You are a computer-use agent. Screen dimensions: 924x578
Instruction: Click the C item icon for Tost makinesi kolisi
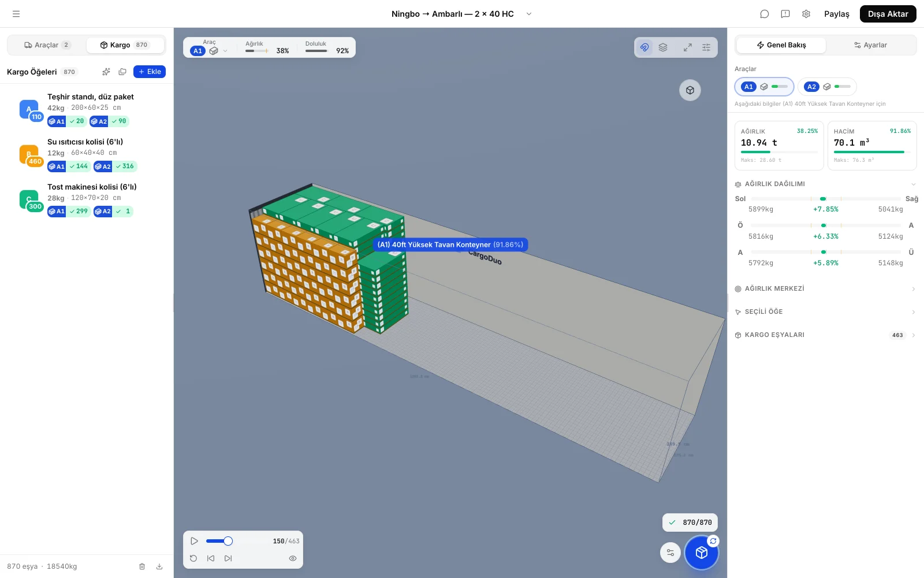point(29,199)
